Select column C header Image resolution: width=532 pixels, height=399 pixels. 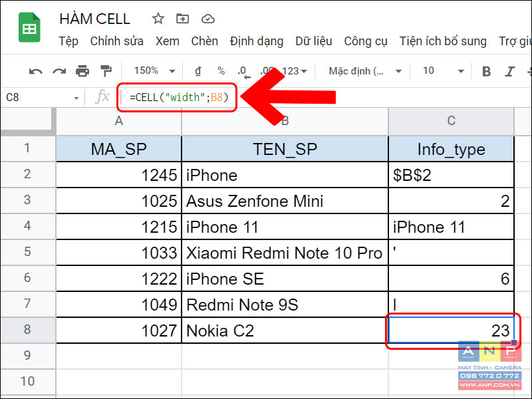451,121
